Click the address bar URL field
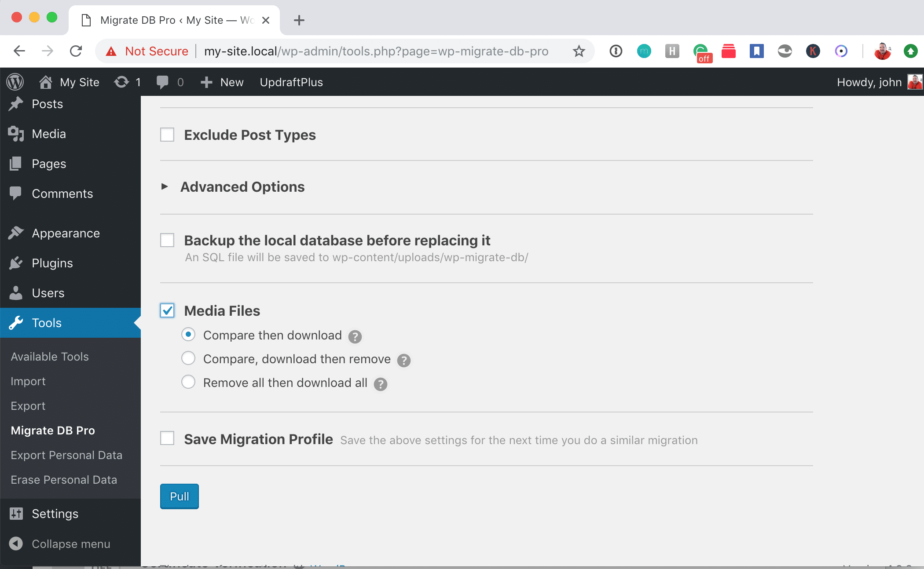 376,51
